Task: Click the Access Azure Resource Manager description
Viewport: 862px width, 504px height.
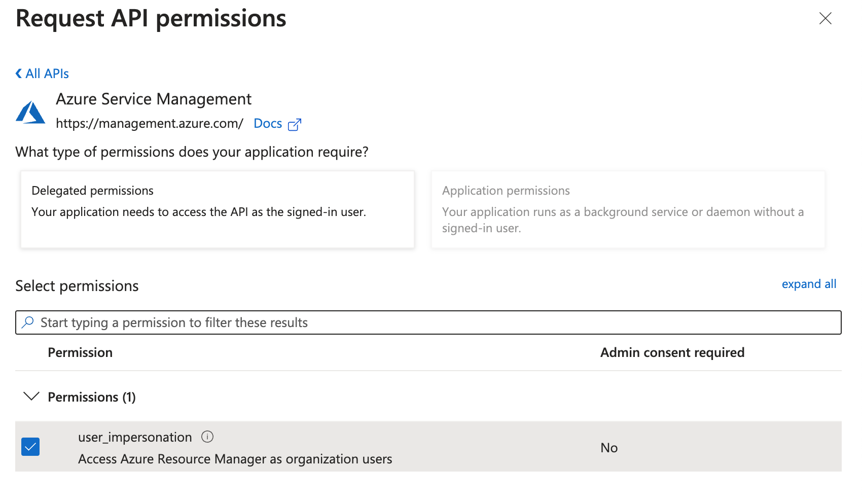Action: (235, 459)
